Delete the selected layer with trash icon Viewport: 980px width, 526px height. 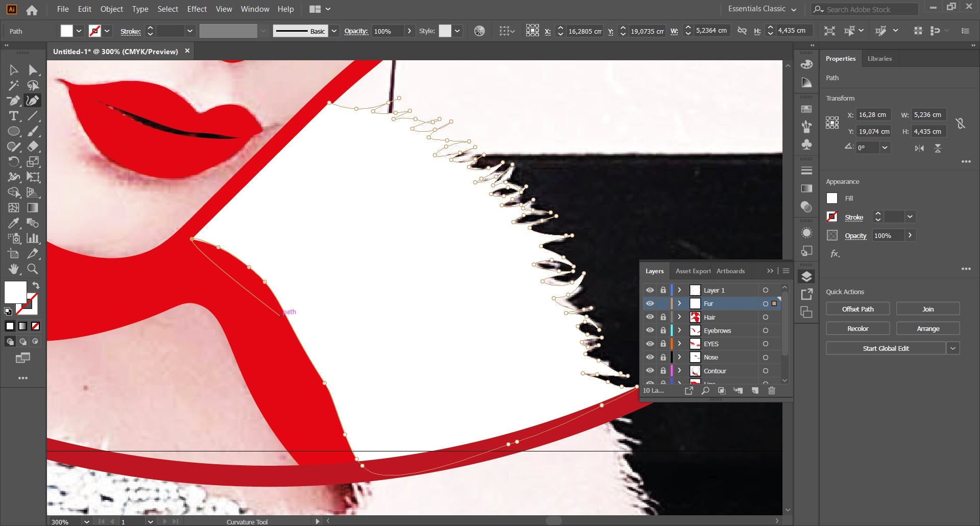point(772,391)
